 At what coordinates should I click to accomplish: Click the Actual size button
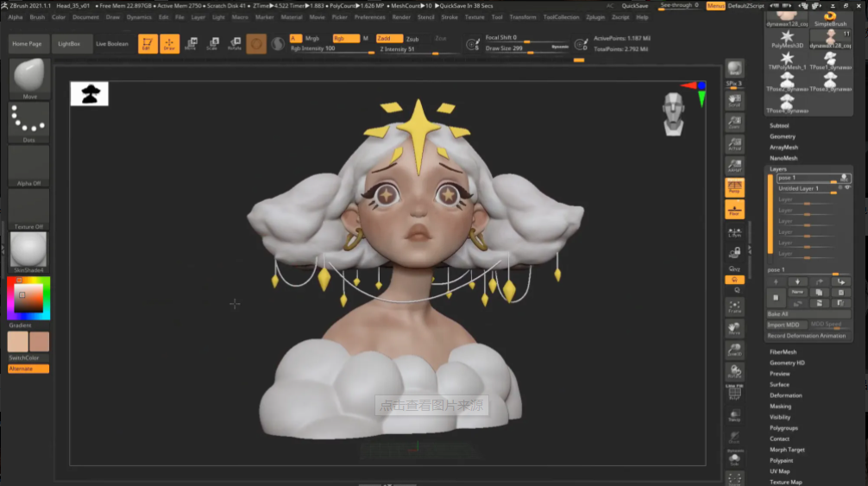(734, 144)
